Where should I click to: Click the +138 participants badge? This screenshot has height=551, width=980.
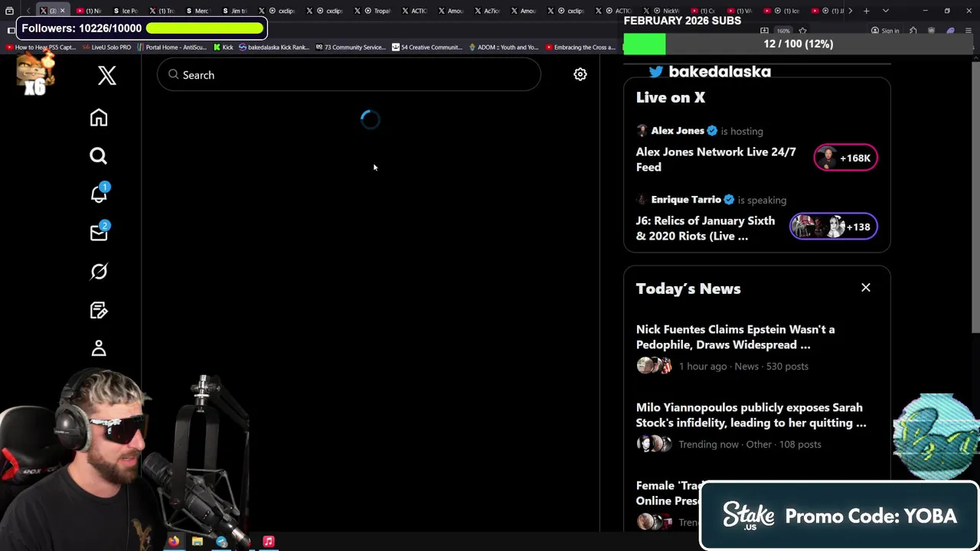coord(834,227)
